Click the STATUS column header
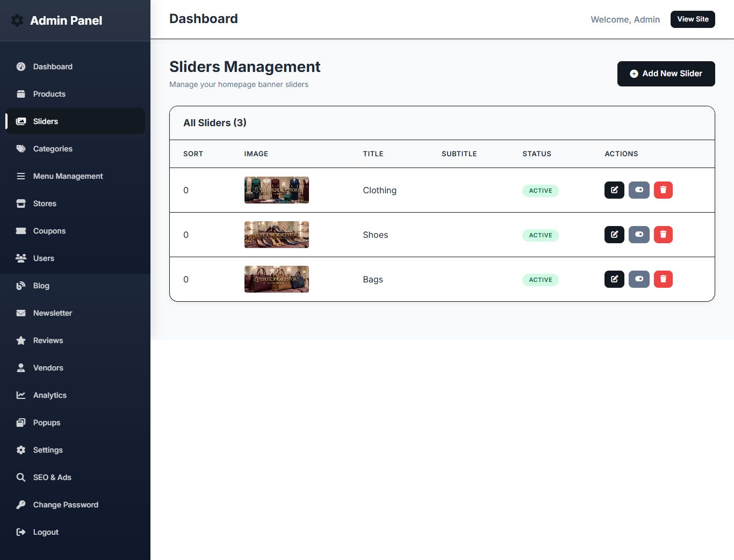 tap(537, 154)
